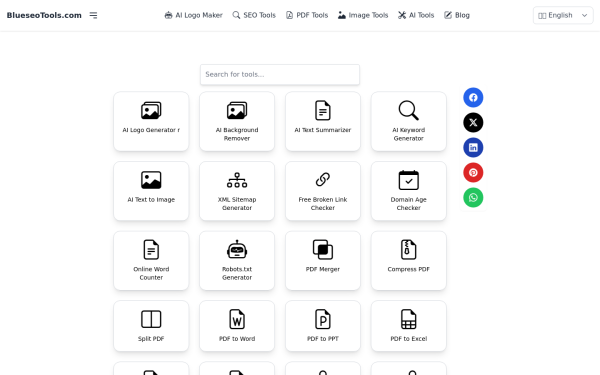Click the AI Keyword Generator magnifier icon
The height and width of the screenshot is (375, 600).
coord(409,110)
